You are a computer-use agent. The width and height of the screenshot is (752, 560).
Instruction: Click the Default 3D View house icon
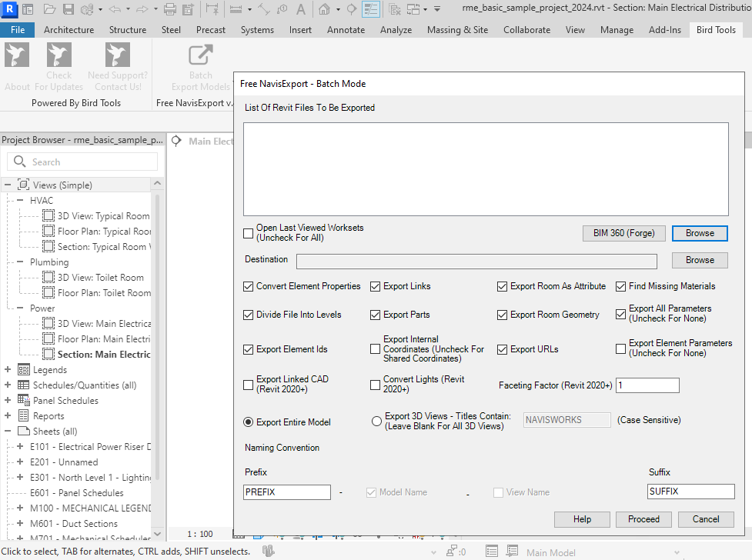(x=325, y=10)
